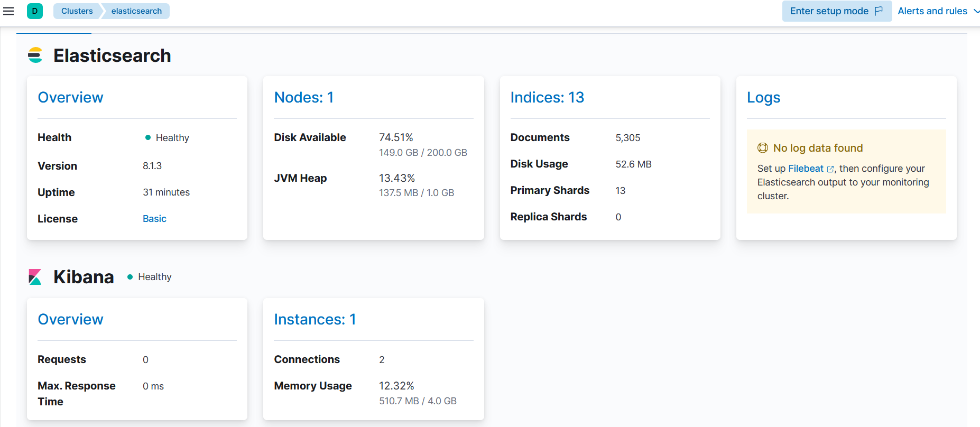Click the Health label
980x427 pixels.
pyautogui.click(x=54, y=137)
